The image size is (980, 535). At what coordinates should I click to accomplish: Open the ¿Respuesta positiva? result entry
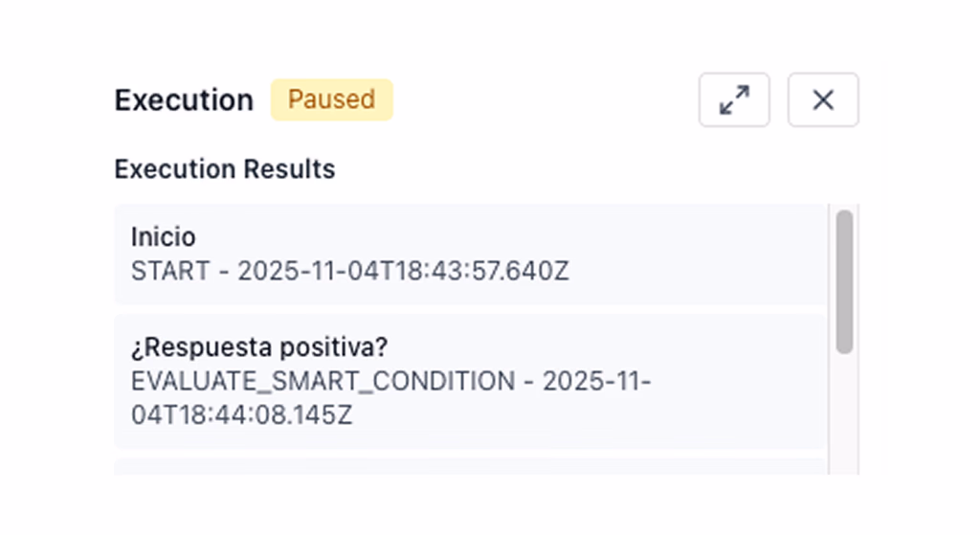point(469,381)
